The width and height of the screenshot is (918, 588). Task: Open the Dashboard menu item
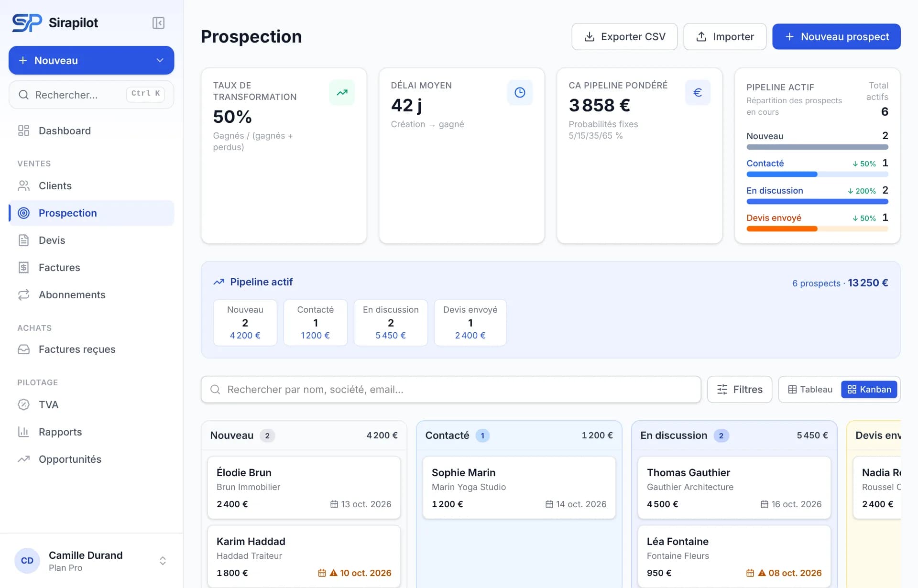pyautogui.click(x=91, y=131)
